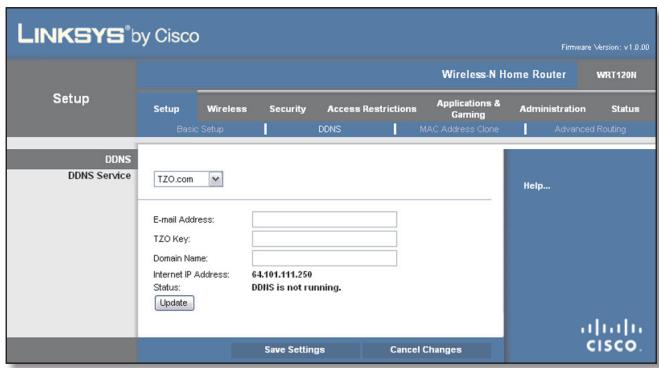Image resolution: width=659 pixels, height=368 pixels.
Task: Click the Setup main tab
Action: pyautogui.click(x=166, y=109)
